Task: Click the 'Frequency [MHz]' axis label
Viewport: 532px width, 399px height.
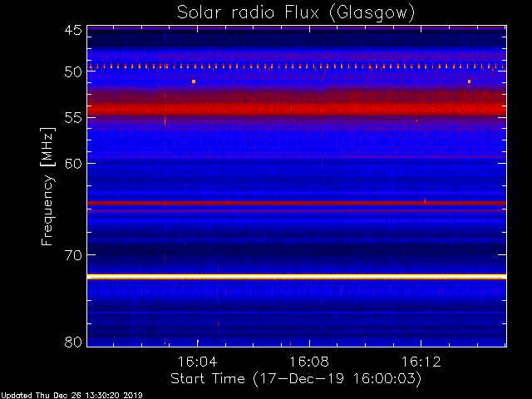Action: click(47, 186)
